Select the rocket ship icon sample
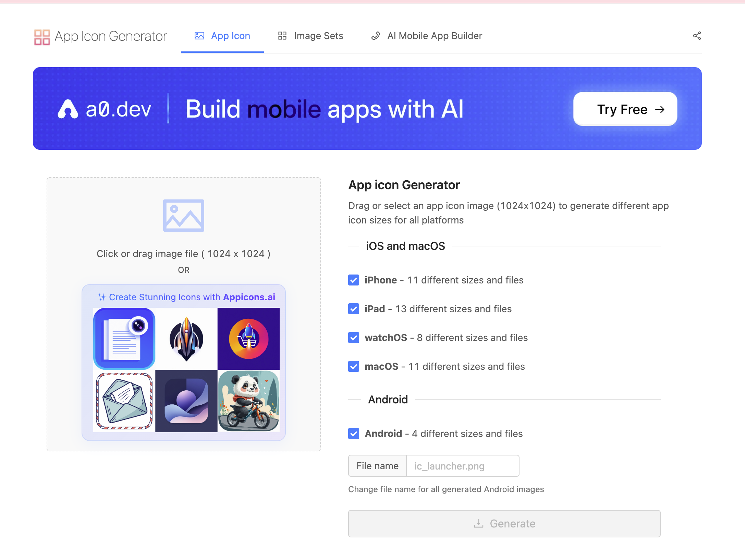This screenshot has height=560, width=745. point(186,339)
